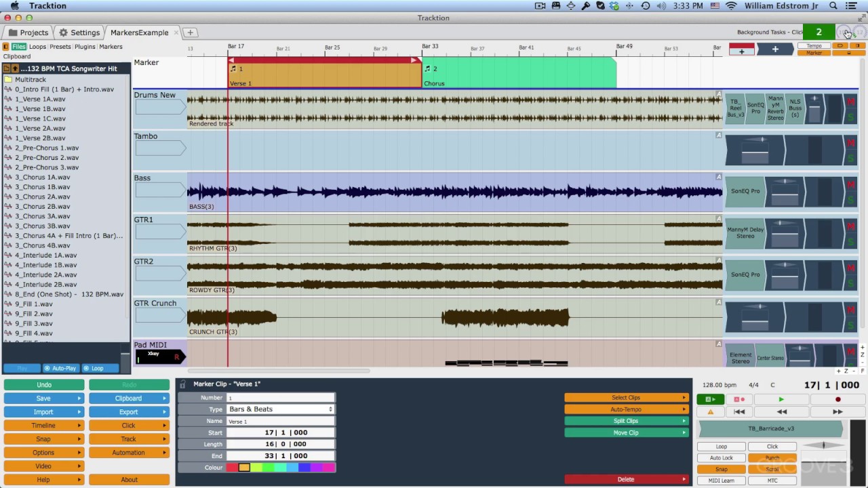This screenshot has height=488, width=868.
Task: Toggle Auto Lock in transport panel
Action: pos(721,458)
